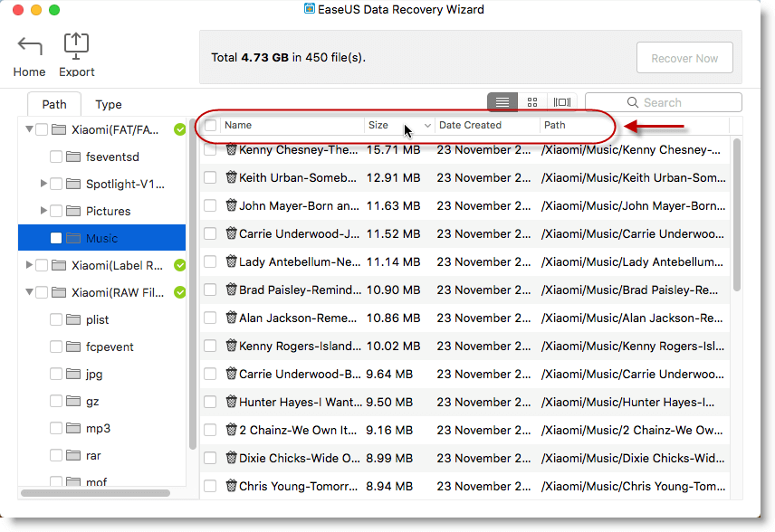Switch to list view icon

502,102
